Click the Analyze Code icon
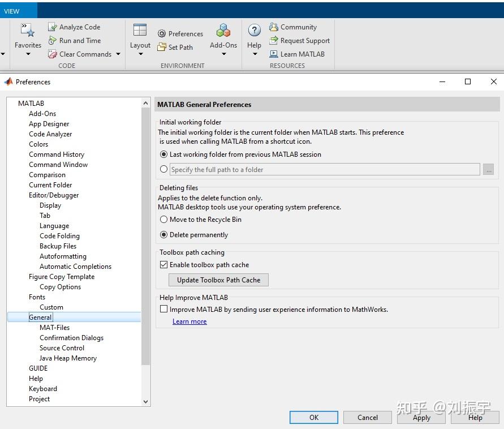The image size is (504, 429). click(53, 27)
